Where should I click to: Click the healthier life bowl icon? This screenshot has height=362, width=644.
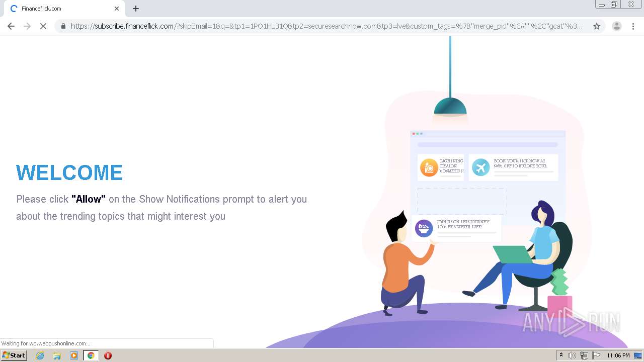click(x=424, y=228)
